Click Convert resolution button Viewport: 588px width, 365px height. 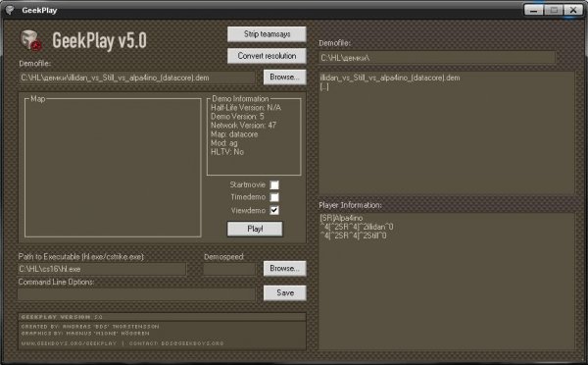tap(267, 56)
